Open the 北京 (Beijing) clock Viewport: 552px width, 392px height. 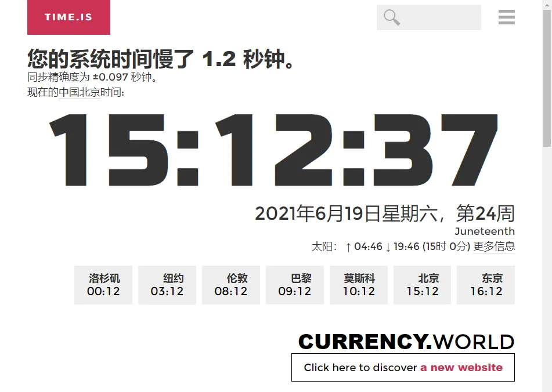click(x=422, y=285)
